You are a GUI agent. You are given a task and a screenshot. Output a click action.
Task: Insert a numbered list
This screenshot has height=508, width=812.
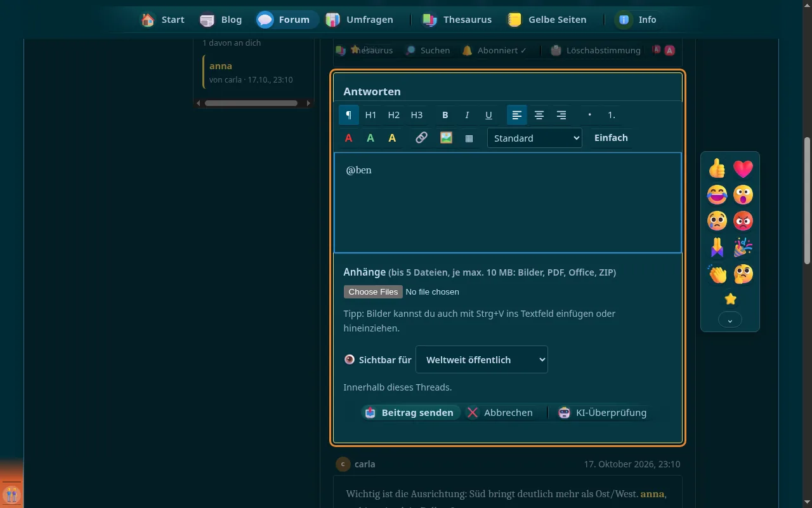pyautogui.click(x=612, y=115)
